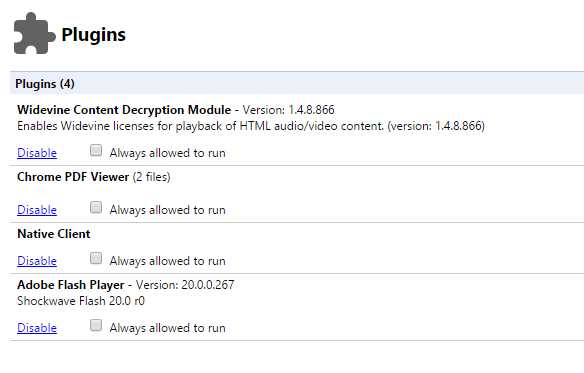Disable the Native Client plugin

click(37, 261)
